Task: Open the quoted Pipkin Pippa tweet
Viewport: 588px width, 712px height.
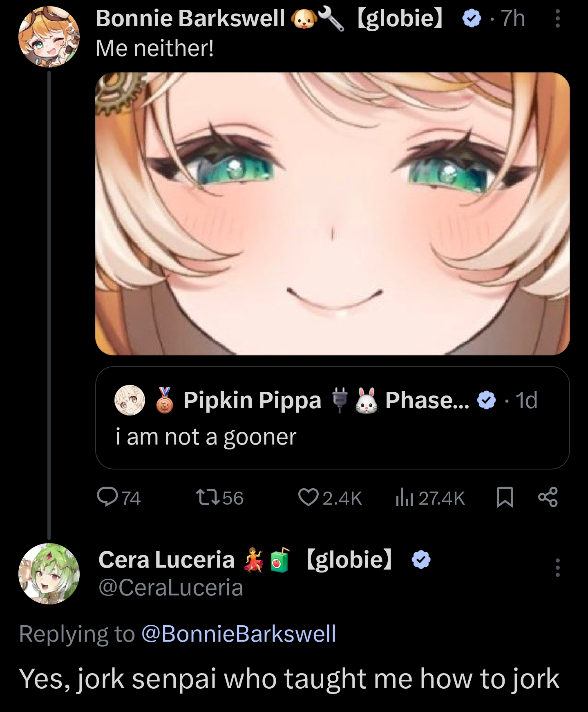Action: (x=332, y=437)
